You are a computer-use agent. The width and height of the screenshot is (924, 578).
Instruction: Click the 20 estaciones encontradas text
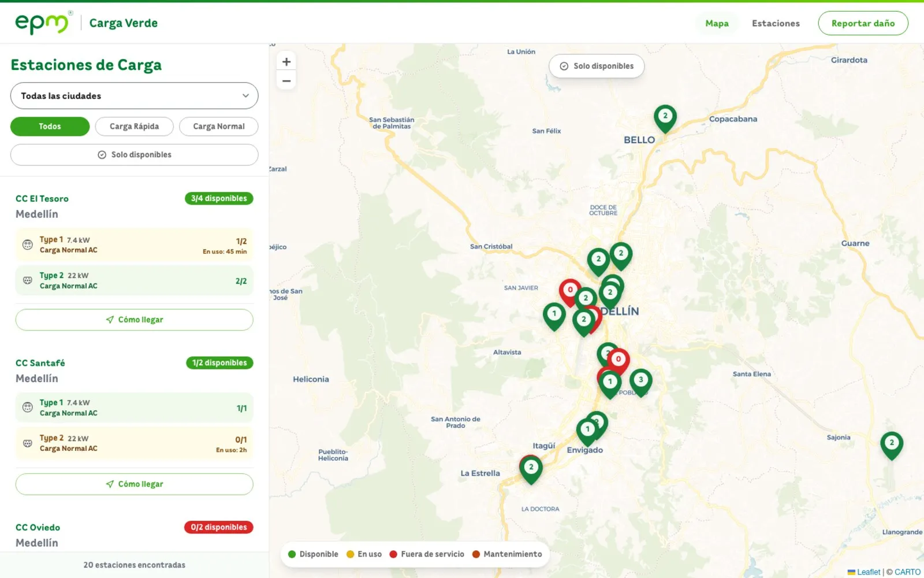(x=134, y=565)
